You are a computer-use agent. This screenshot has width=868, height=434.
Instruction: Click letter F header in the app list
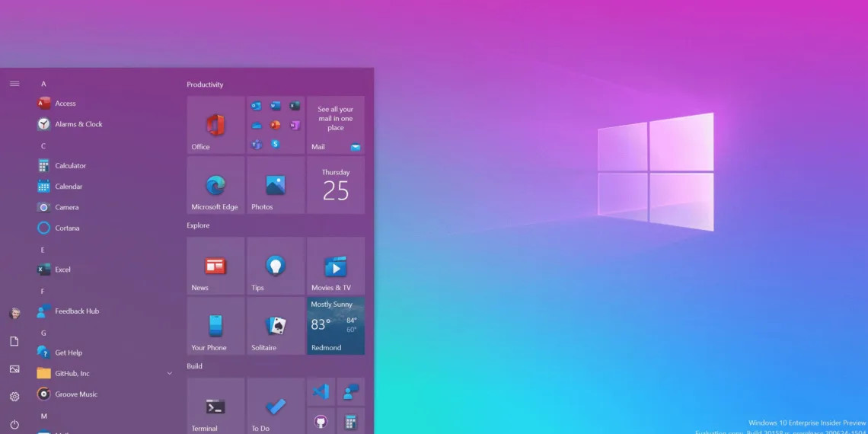[x=43, y=291]
